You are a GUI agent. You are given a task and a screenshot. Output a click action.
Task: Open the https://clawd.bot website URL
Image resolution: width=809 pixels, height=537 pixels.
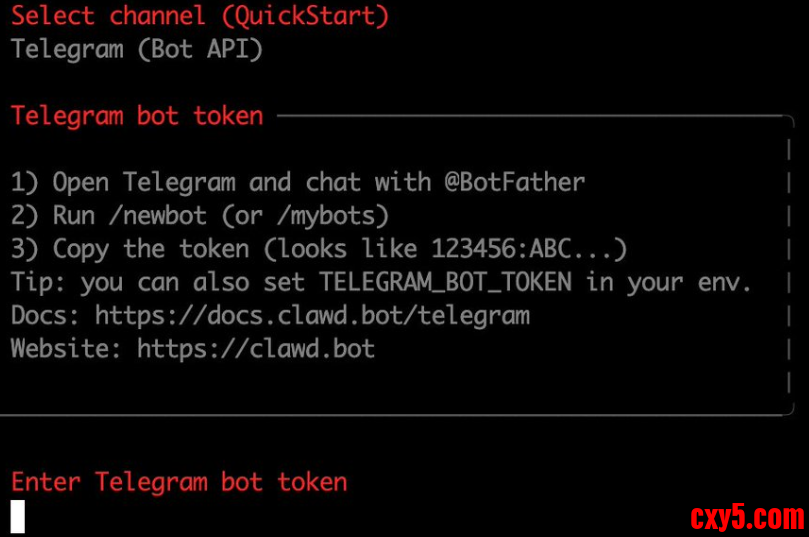(256, 349)
